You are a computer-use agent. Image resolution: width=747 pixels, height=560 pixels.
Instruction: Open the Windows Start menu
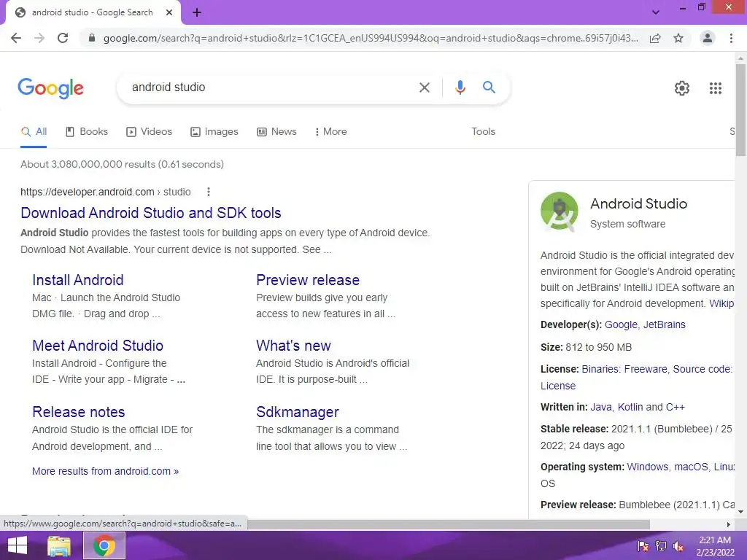click(x=18, y=545)
